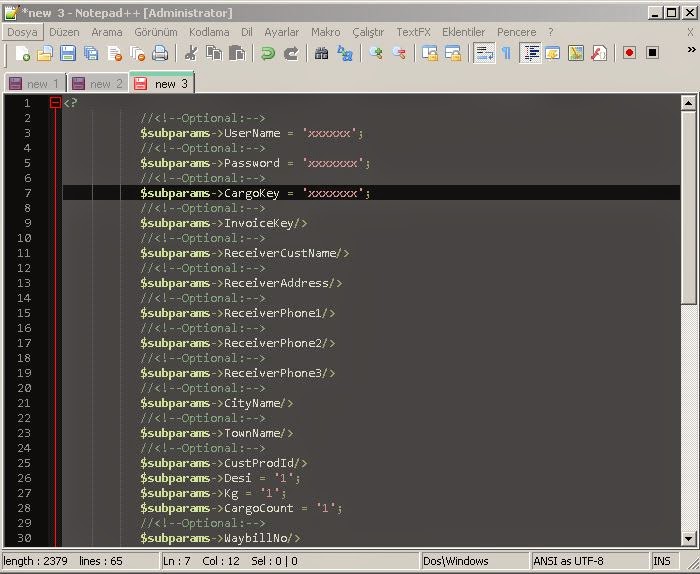This screenshot has height=574, width=700.
Task: Click the Close All documents icon
Action: [137, 53]
